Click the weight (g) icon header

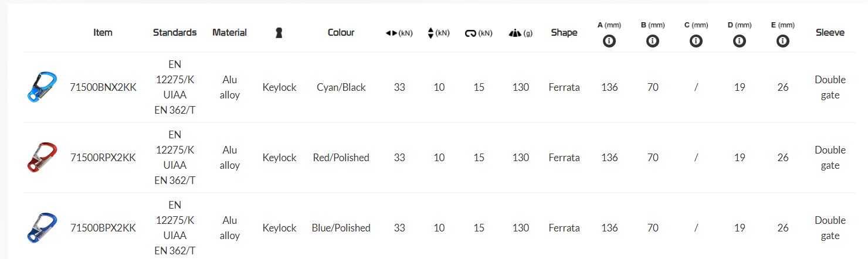tap(516, 33)
